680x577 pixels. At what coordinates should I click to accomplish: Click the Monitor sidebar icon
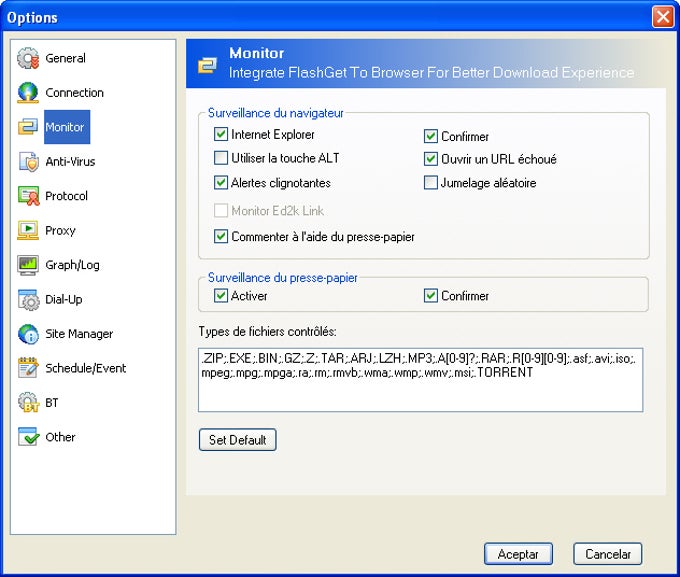[28, 127]
